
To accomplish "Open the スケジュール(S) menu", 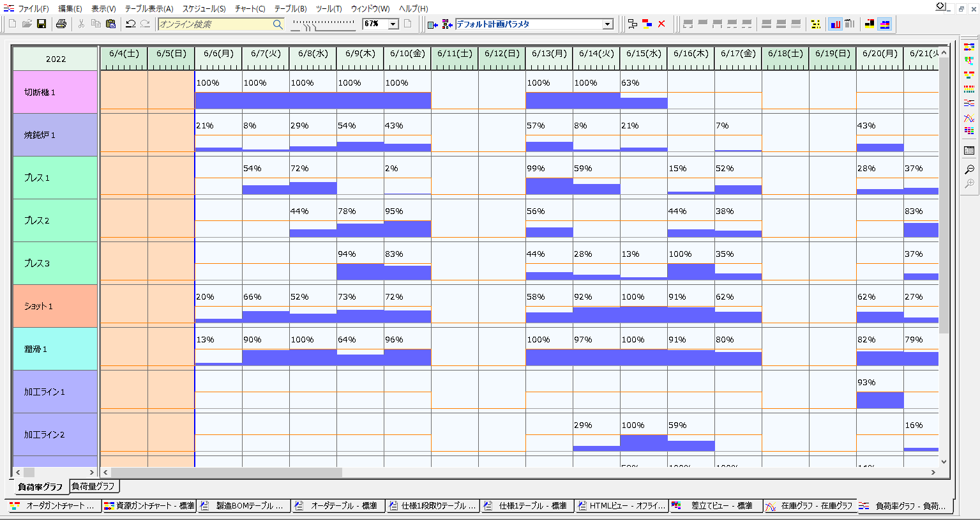I will click(204, 9).
